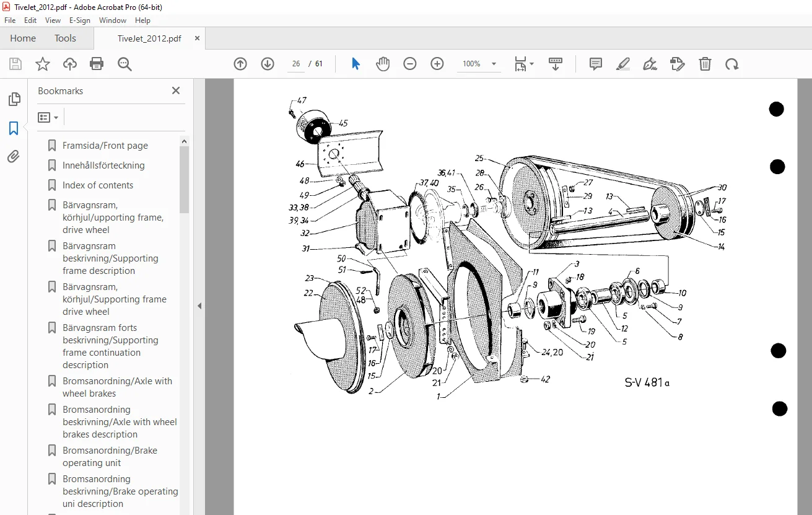Toggle the Bookmarks panel sidebar icon
The width and height of the screenshot is (812, 515).
pyautogui.click(x=14, y=128)
